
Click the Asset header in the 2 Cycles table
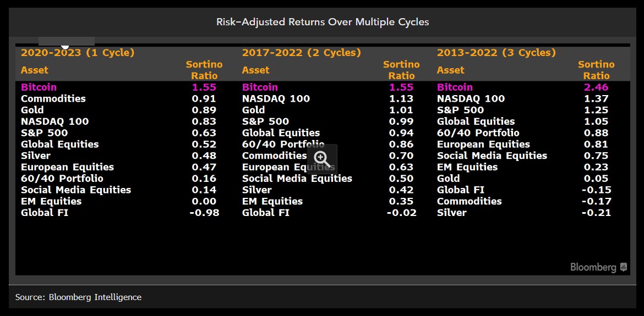pyautogui.click(x=256, y=70)
